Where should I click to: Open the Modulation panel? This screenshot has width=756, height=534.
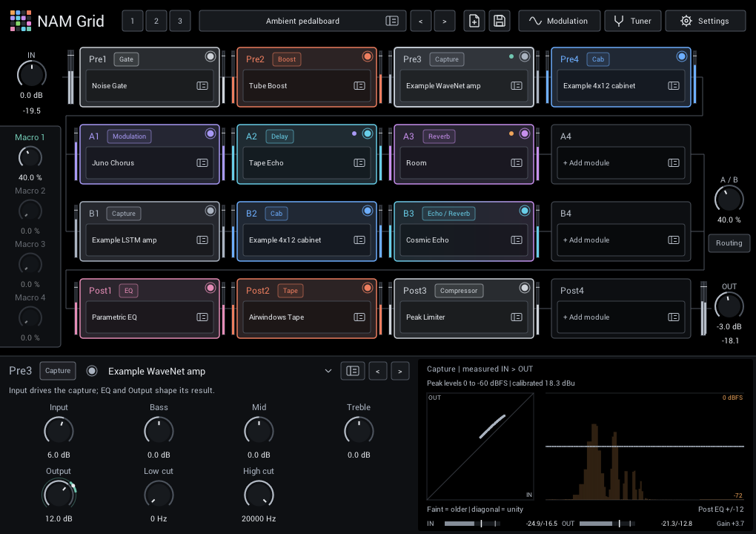tap(560, 21)
